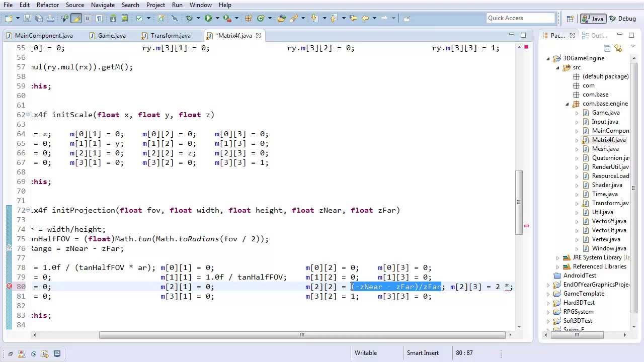
Task: Click the error marker on line 80
Action: tap(9, 287)
